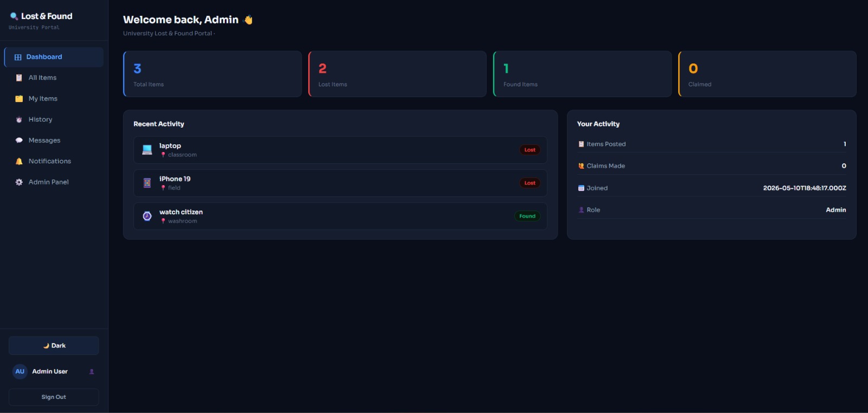View the Notifications page
This screenshot has width=868, height=413.
(54, 161)
